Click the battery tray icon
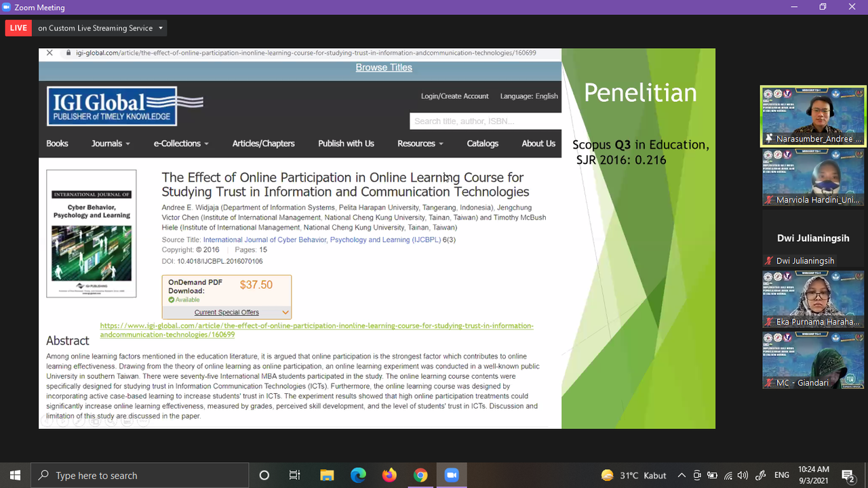The width and height of the screenshot is (868, 488). (712, 475)
